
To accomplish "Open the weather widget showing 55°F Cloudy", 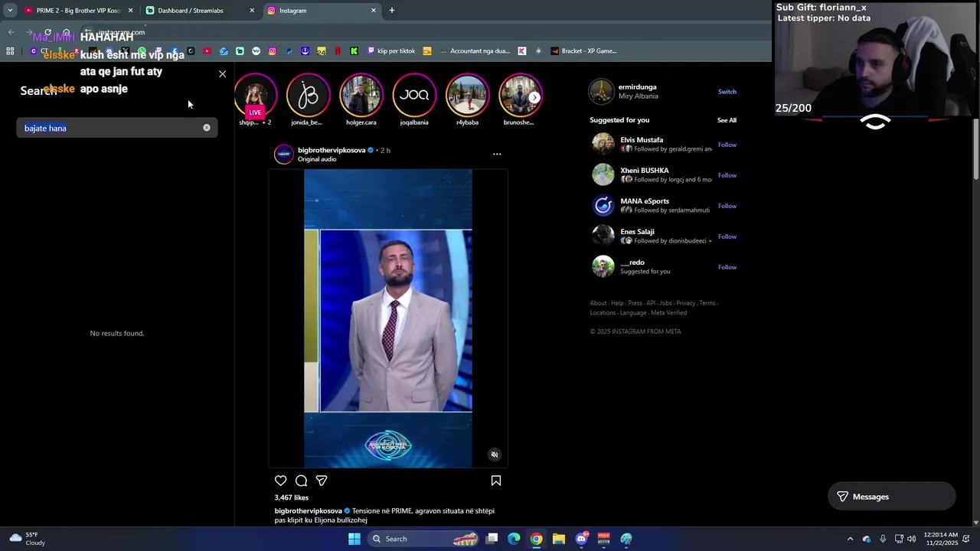I will (27, 539).
